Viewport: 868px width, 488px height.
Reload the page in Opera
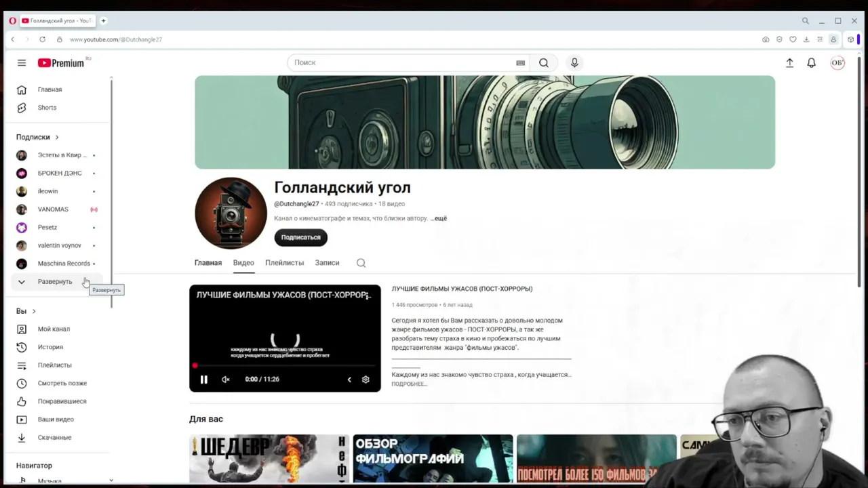(x=42, y=39)
